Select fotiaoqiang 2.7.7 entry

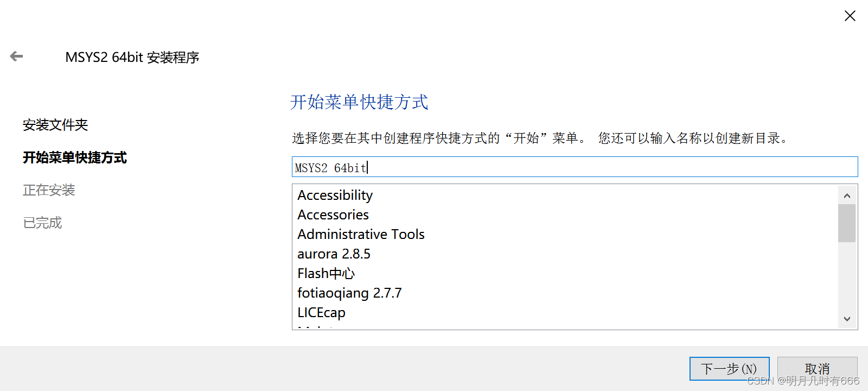click(349, 293)
